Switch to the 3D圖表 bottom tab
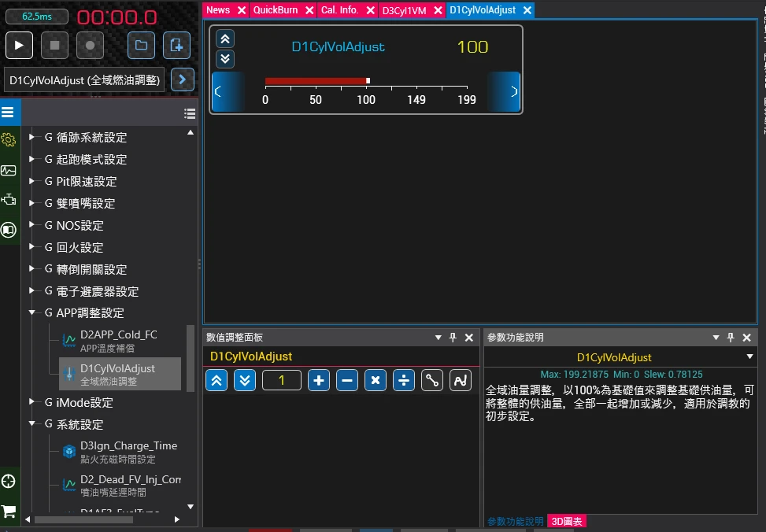The height and width of the screenshot is (532, 766). pyautogui.click(x=567, y=521)
